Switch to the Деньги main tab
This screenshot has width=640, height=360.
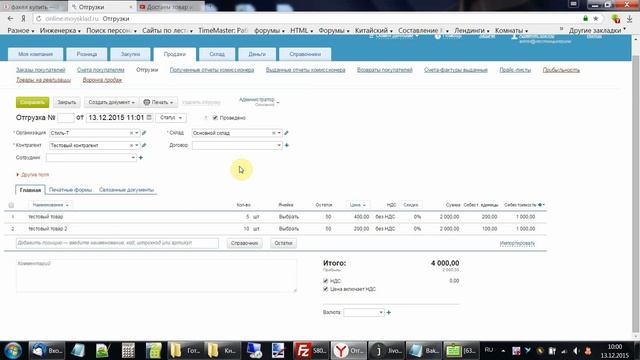[257, 54]
